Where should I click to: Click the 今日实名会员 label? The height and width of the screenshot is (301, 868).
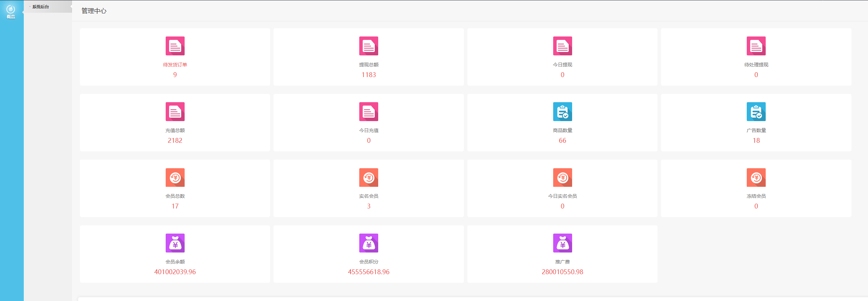point(562,196)
